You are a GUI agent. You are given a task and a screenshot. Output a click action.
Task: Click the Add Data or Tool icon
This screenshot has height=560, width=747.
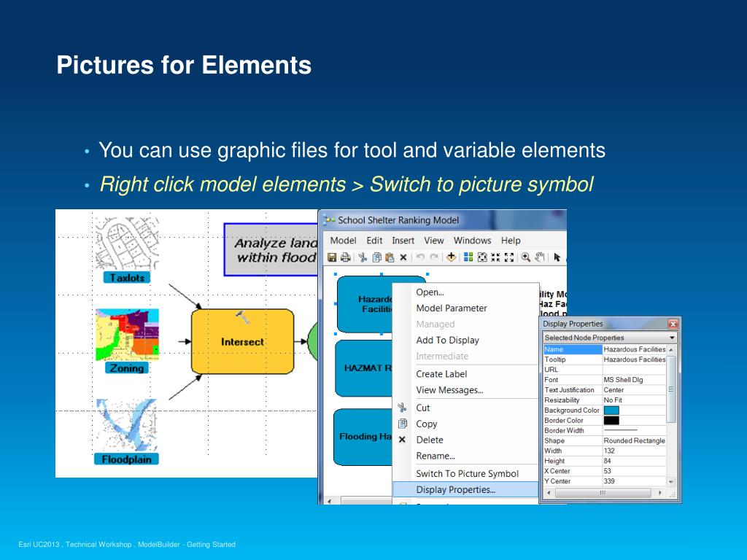(451, 257)
